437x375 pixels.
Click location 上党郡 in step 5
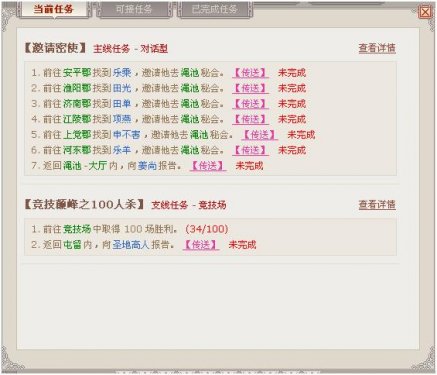point(77,135)
